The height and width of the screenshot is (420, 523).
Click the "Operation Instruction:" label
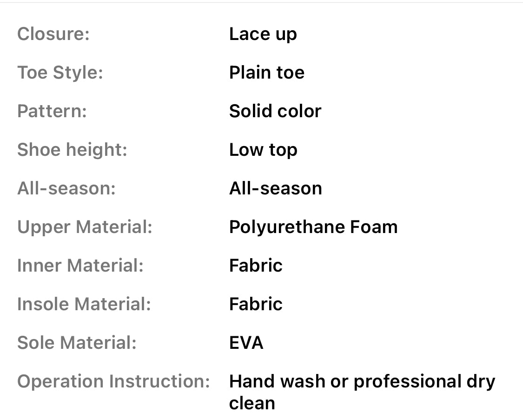[x=114, y=381]
